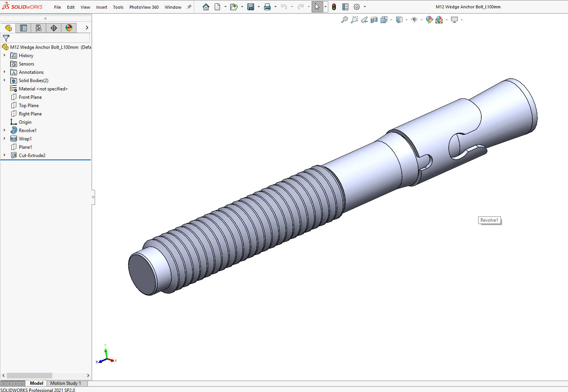Select the Model tab

pos(36,383)
